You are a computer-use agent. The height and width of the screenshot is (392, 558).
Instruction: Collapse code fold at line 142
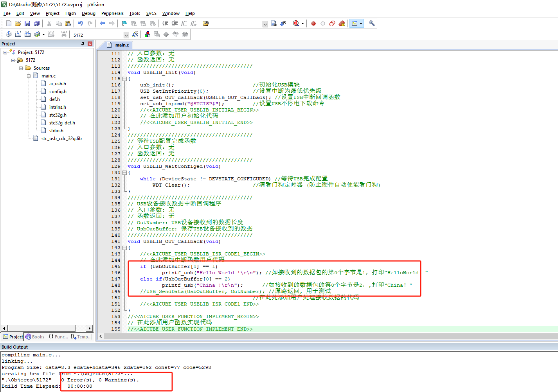(x=124, y=248)
